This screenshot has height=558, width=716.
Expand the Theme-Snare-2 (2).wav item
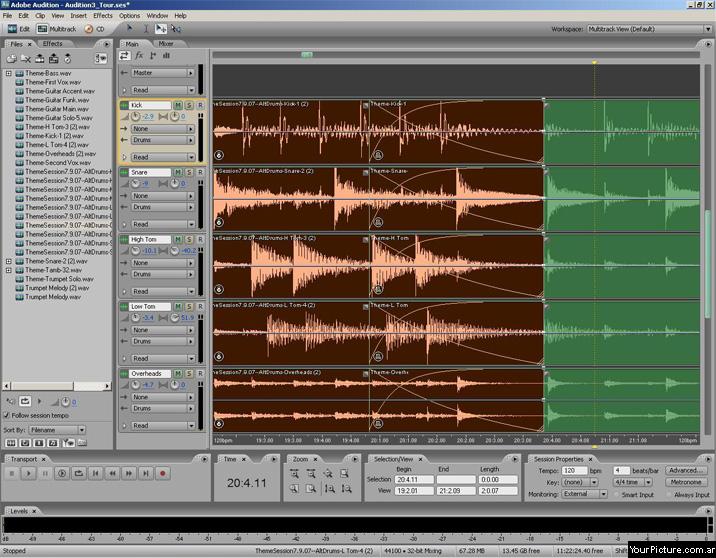point(9,261)
